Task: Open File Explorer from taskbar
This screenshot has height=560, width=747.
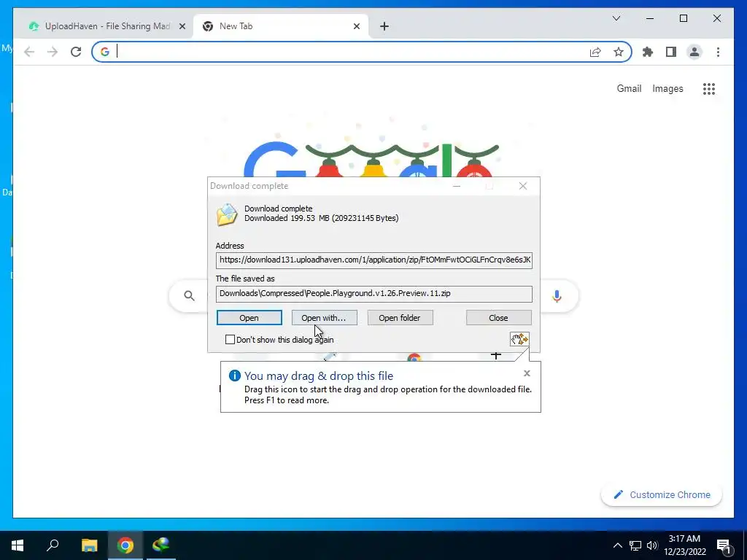Action: (89, 545)
